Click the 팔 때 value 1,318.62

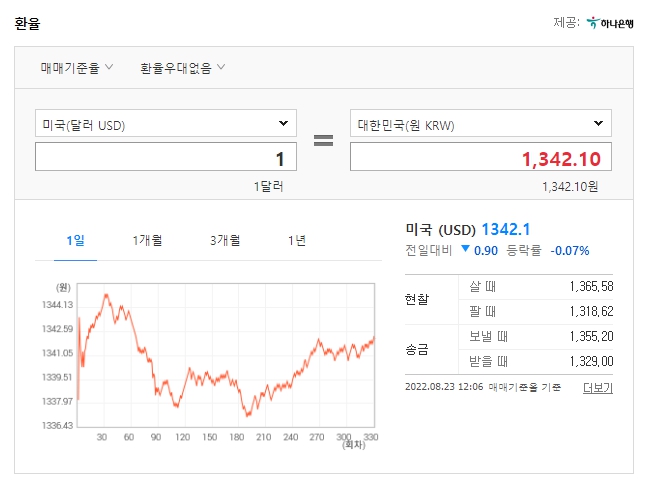tap(591, 311)
